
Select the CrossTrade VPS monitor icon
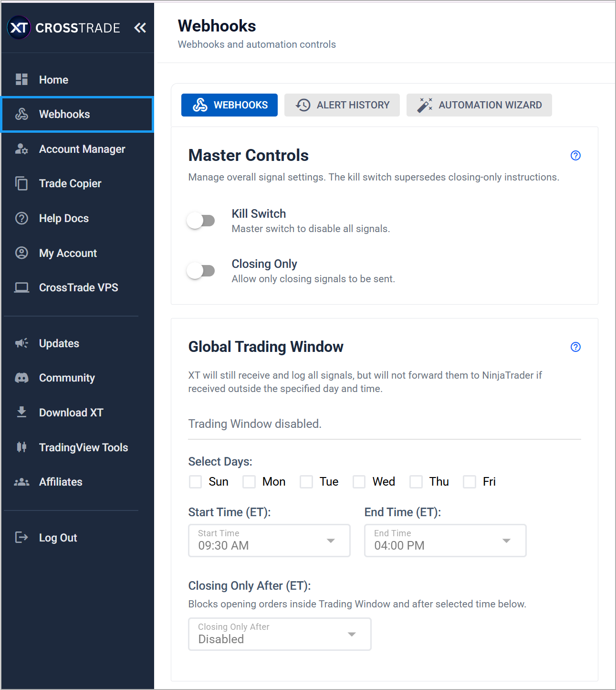[21, 287]
